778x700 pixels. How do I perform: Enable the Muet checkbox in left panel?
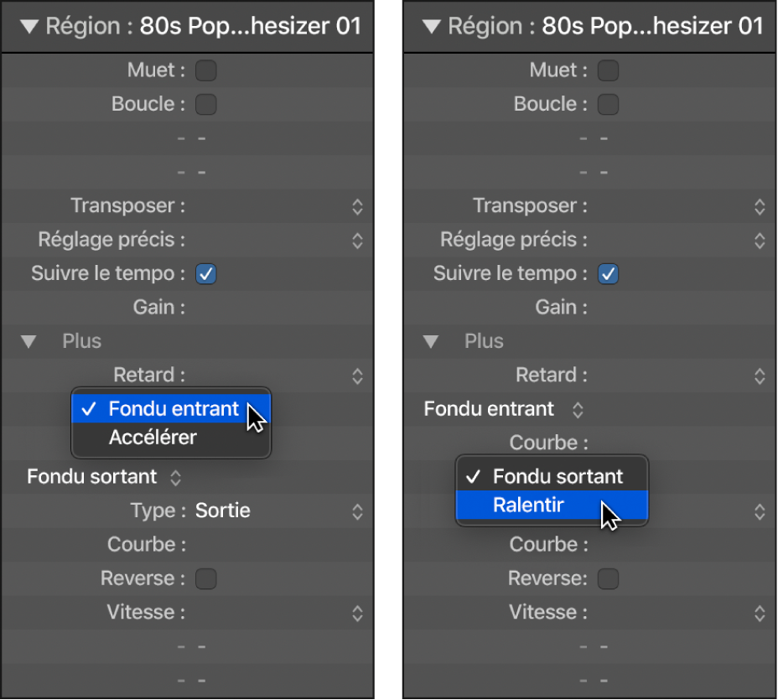pos(206,70)
